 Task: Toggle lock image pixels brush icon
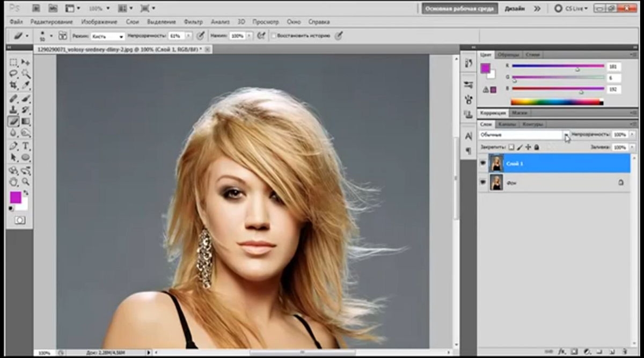[x=519, y=147]
